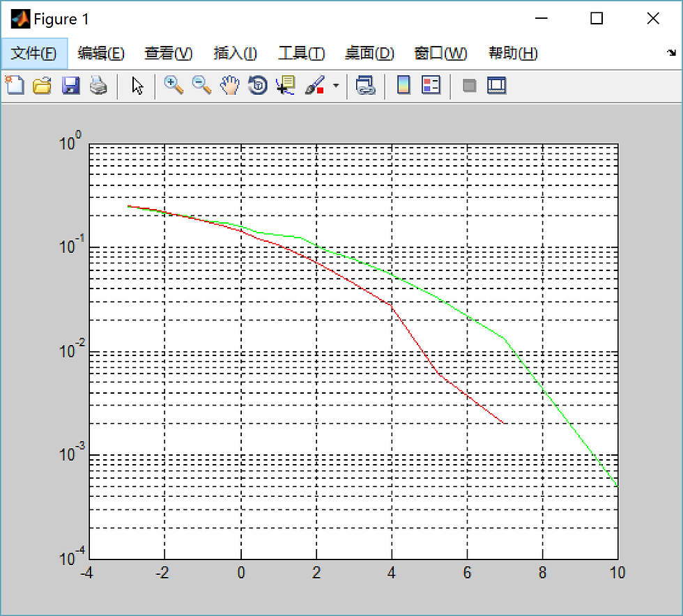Screen dimensions: 683x616
Task: Enable the Rotate 3D tool
Action: (x=258, y=86)
